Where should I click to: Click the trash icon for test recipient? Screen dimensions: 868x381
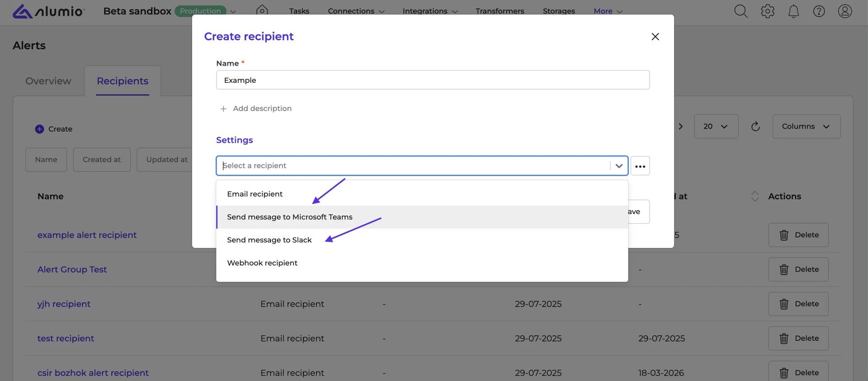point(784,338)
